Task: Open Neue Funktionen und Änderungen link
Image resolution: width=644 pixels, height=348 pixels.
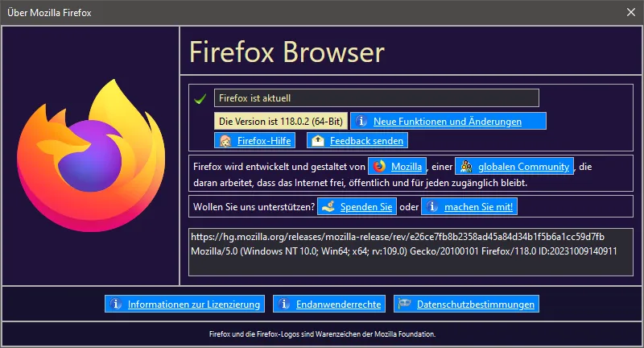Action: 448,121
